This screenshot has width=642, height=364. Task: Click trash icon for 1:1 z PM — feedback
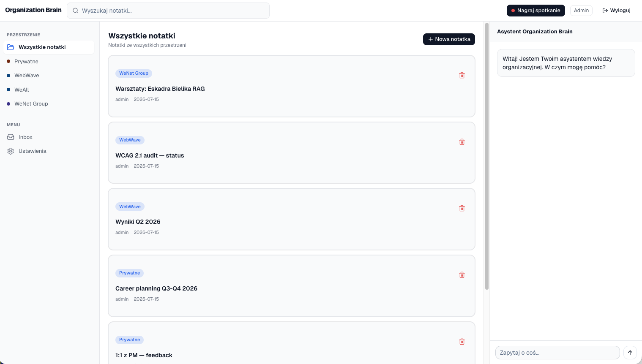click(x=462, y=342)
